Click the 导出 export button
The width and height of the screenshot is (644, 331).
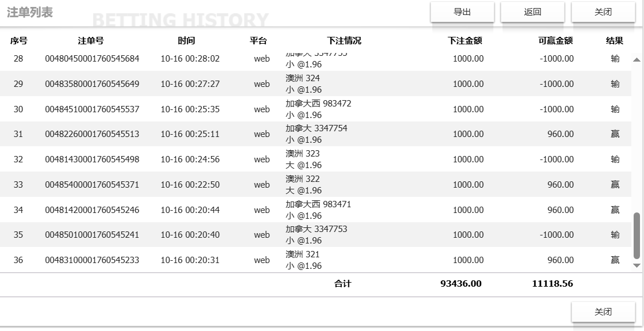pos(462,12)
